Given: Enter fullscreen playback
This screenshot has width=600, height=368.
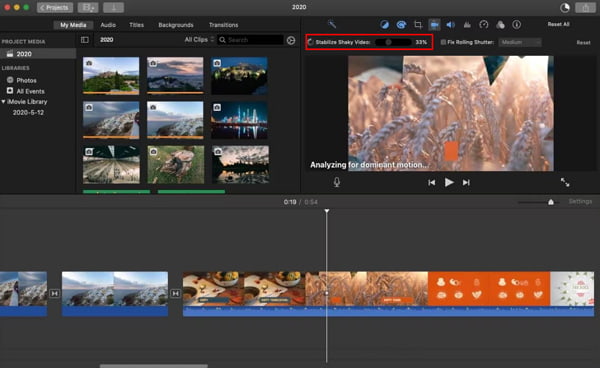Looking at the screenshot, I should [x=565, y=182].
